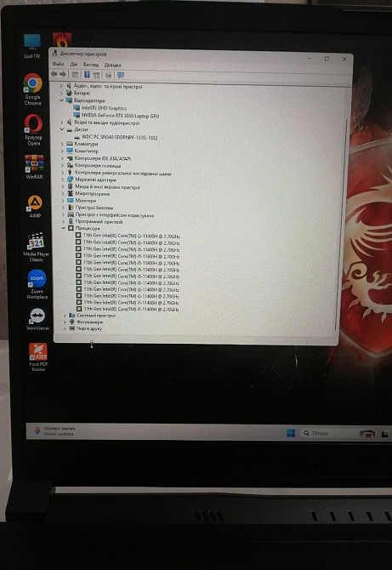Click the Back arrow in Device Manager toolbar
Viewport: 392px width, 570px height.
point(54,74)
